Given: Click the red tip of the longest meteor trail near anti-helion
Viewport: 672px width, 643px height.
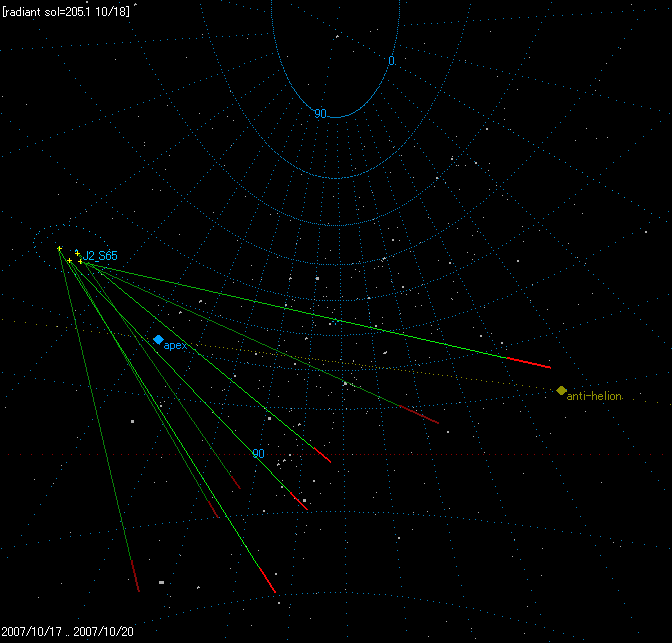Looking at the screenshot, I should click(528, 363).
